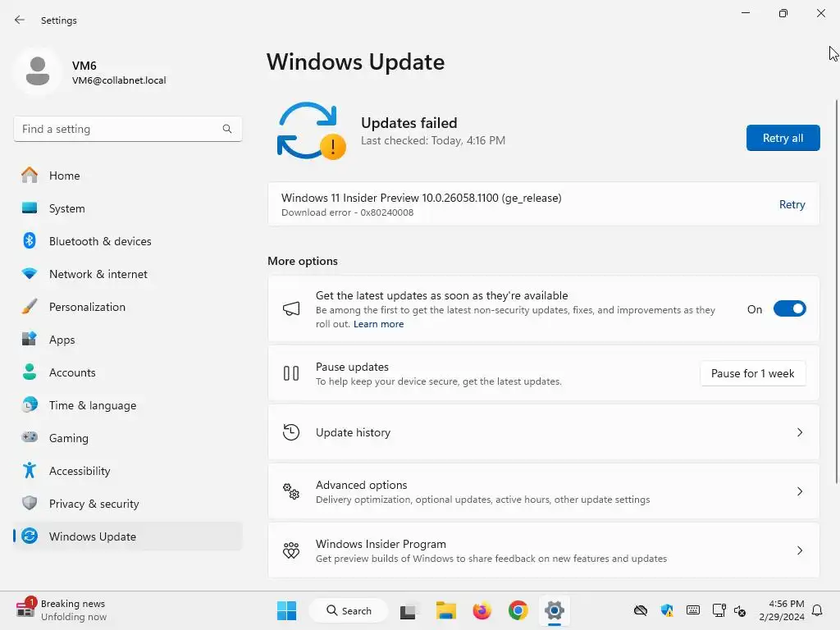Click the Accessibility figure icon

pos(30,470)
